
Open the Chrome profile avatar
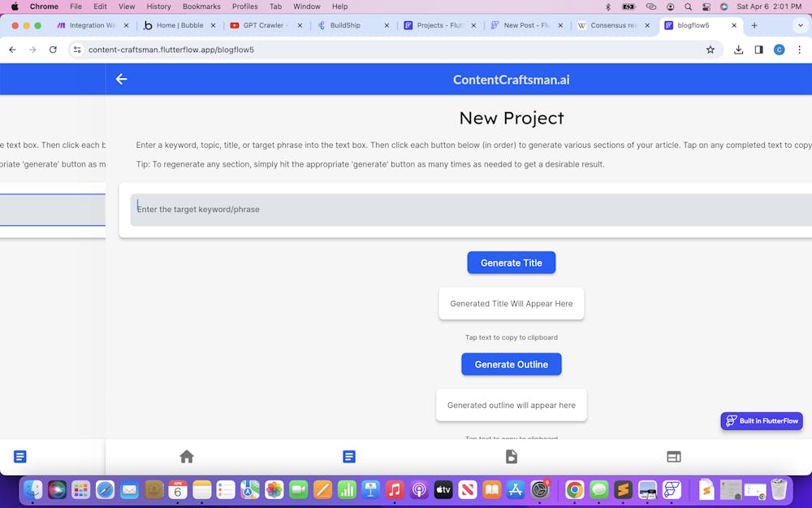(779, 50)
